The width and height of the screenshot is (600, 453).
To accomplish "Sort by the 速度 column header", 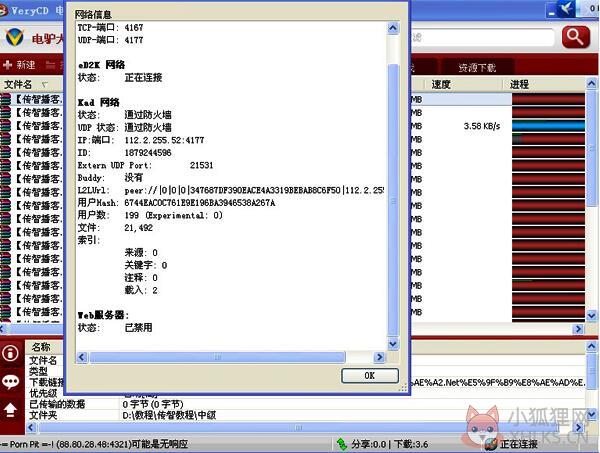I will [x=441, y=84].
